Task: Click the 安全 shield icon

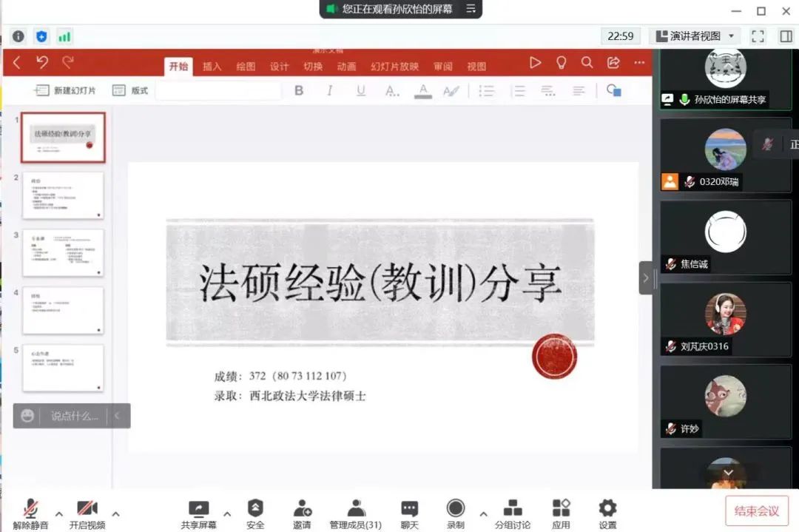Action: tap(255, 508)
